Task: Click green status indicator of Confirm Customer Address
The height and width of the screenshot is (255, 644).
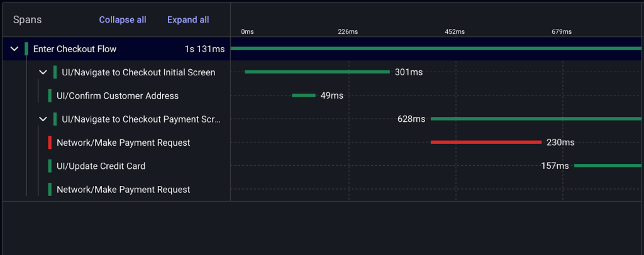Action: coord(50,96)
